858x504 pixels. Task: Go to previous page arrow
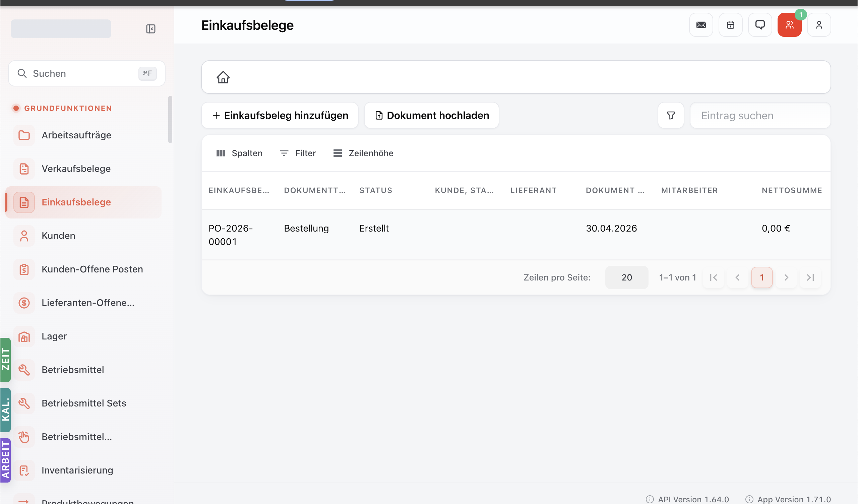click(x=737, y=277)
